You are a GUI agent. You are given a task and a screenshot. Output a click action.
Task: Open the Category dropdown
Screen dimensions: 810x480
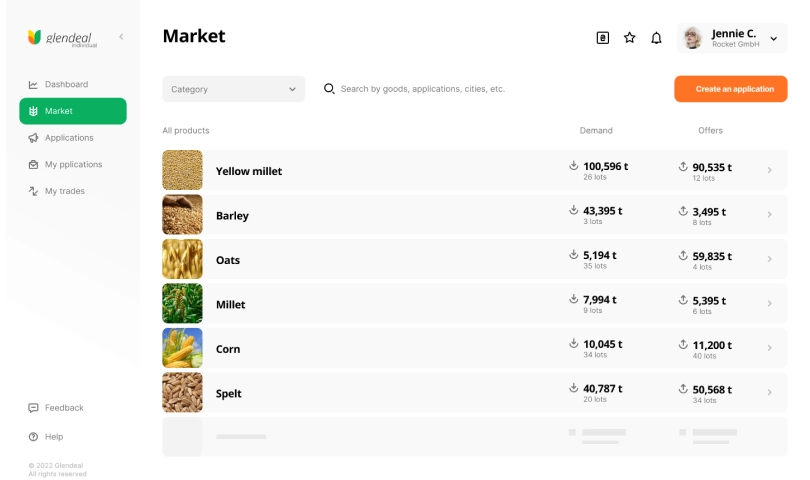click(233, 89)
